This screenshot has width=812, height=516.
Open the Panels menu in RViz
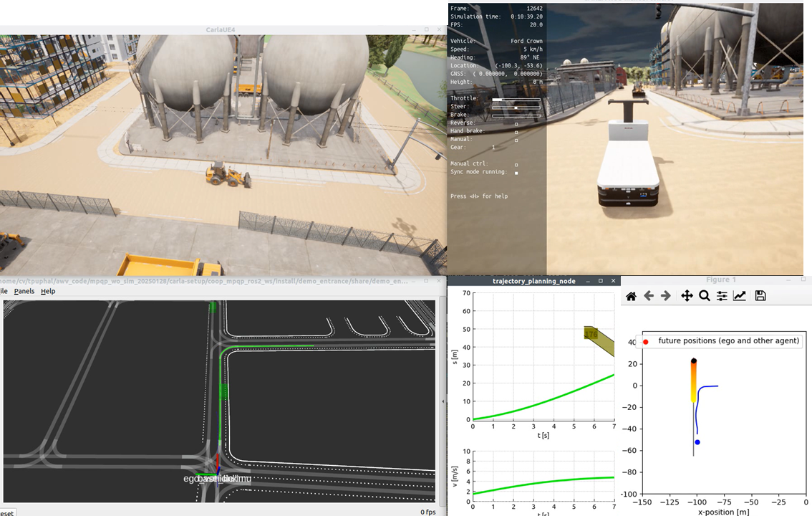(x=24, y=291)
